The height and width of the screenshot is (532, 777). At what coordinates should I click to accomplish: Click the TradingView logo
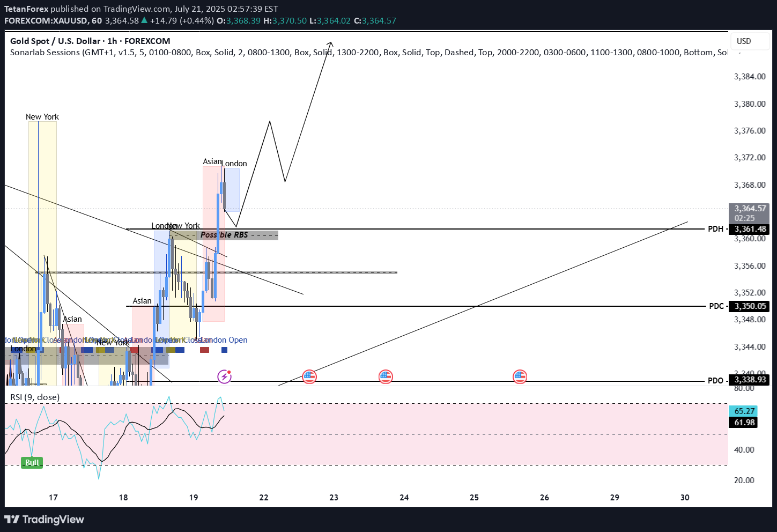click(x=45, y=519)
